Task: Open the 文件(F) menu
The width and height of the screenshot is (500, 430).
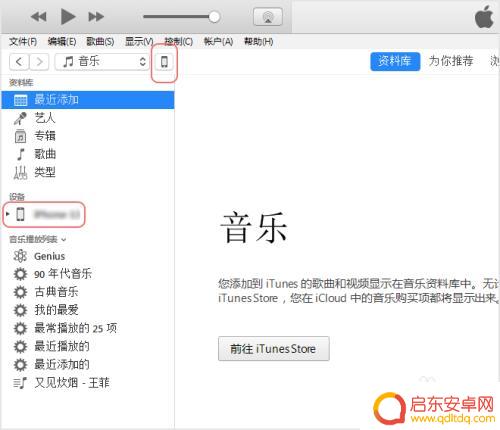Action: coord(23,42)
